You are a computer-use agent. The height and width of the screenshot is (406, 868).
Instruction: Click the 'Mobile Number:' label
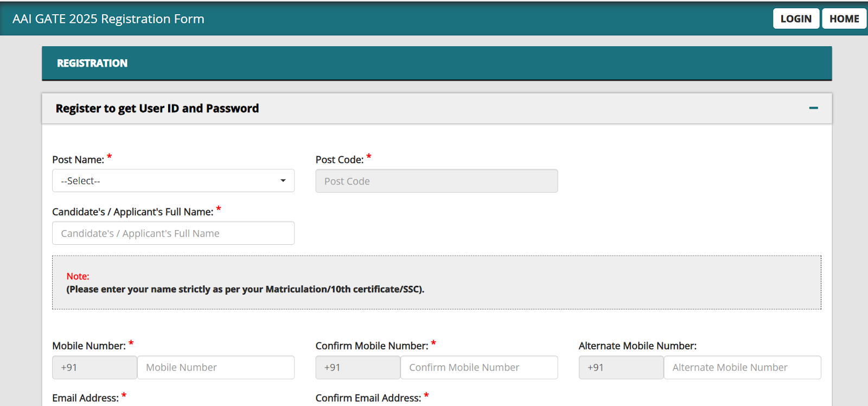click(x=89, y=346)
